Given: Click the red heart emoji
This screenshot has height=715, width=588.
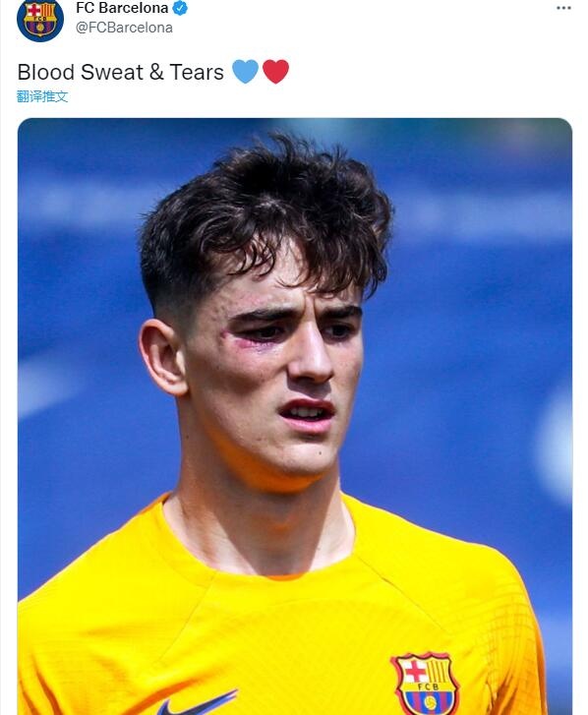Looking at the screenshot, I should coord(275,72).
